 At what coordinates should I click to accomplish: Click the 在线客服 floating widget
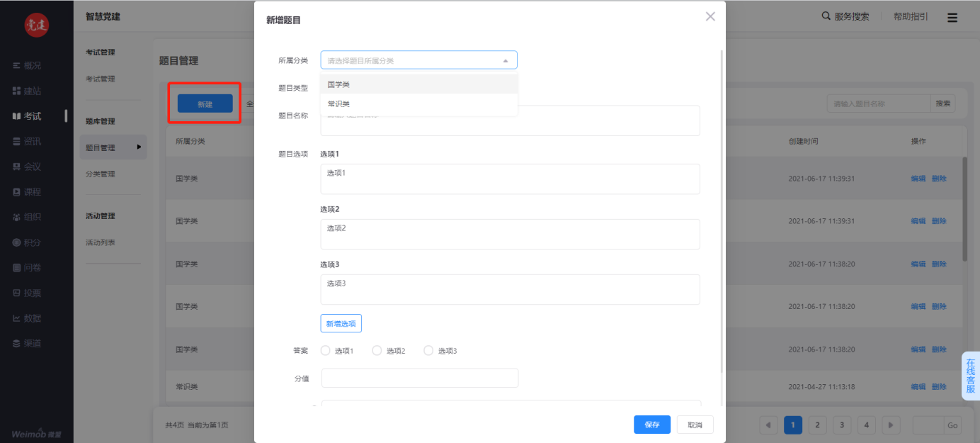click(x=970, y=376)
